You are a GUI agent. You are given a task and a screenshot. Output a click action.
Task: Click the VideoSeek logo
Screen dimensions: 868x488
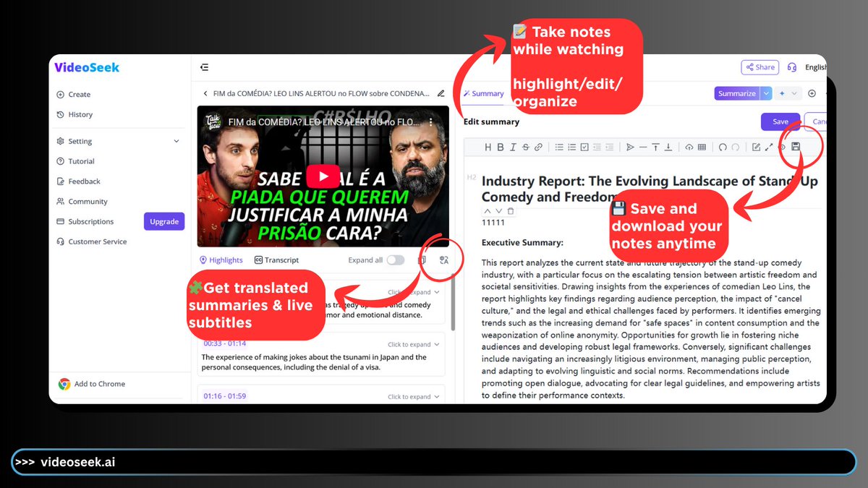87,67
